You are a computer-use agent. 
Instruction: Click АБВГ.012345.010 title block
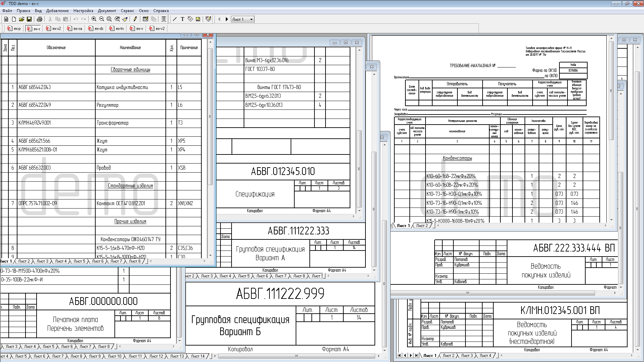coord(283,172)
